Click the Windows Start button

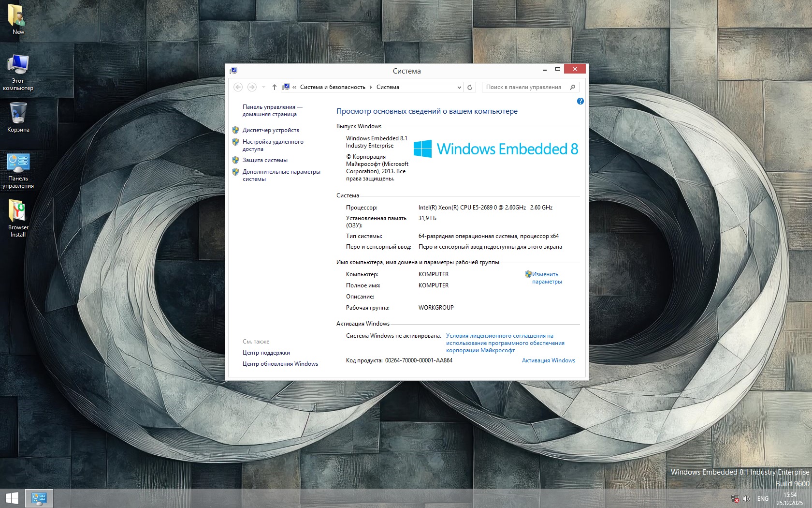(12, 498)
